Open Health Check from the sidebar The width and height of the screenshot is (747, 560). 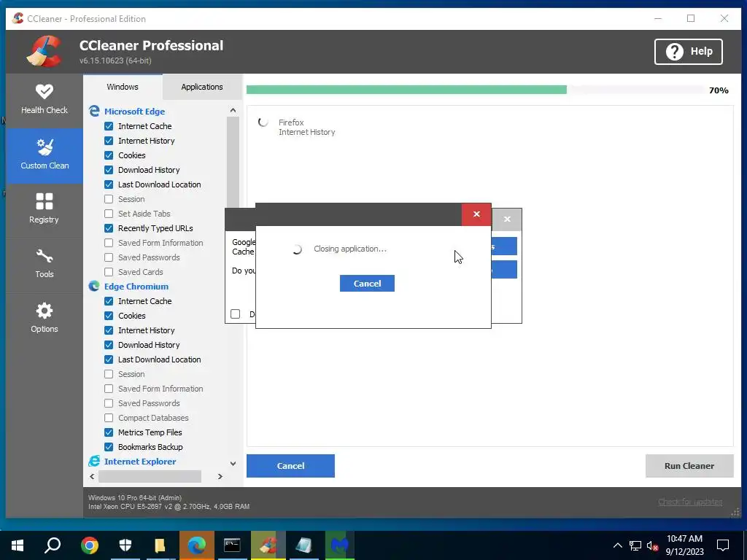[x=44, y=100]
